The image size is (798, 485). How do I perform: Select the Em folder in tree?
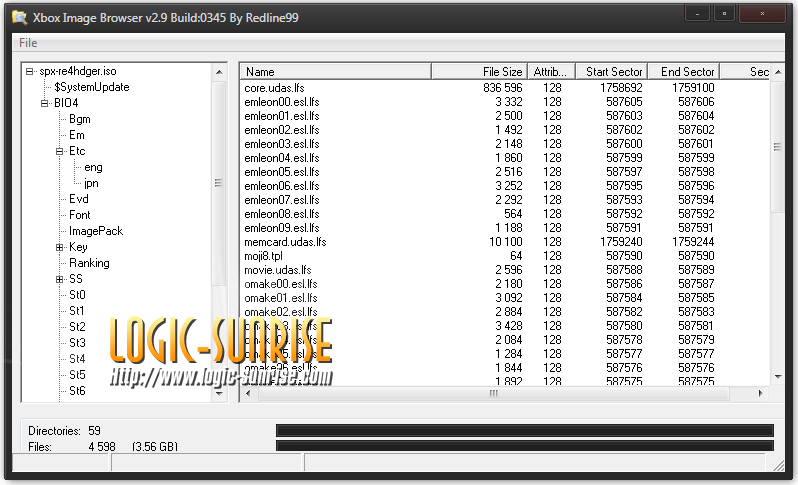pos(77,135)
